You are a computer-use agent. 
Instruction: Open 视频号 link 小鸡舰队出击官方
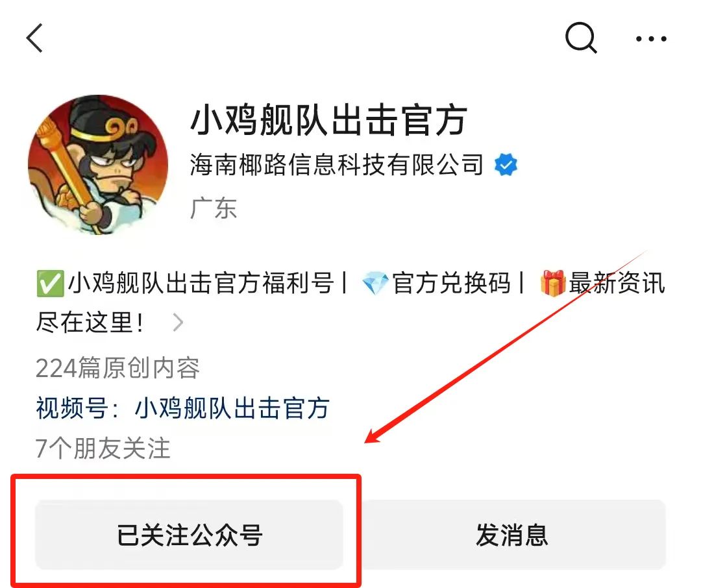point(232,408)
